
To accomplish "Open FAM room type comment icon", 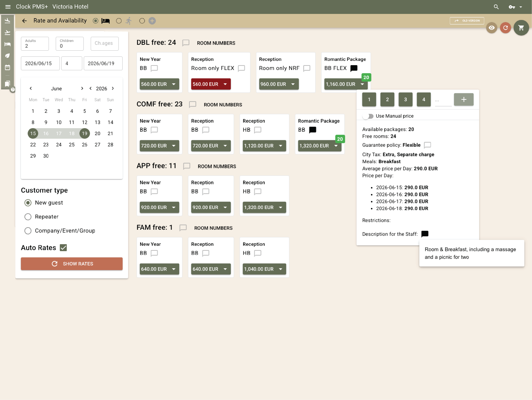I will (x=183, y=228).
